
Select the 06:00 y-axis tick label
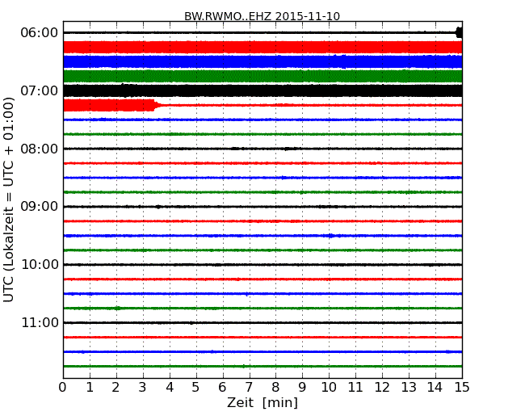[x=40, y=33]
